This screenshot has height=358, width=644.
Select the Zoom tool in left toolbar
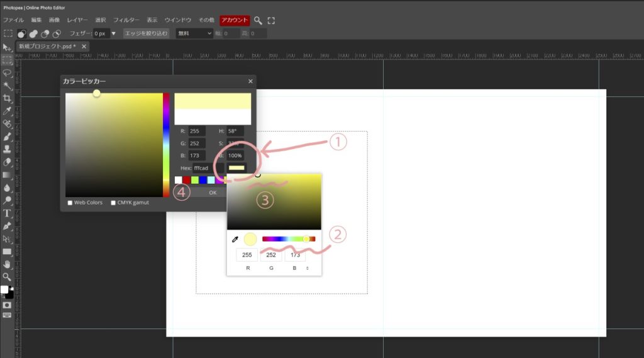click(x=7, y=277)
